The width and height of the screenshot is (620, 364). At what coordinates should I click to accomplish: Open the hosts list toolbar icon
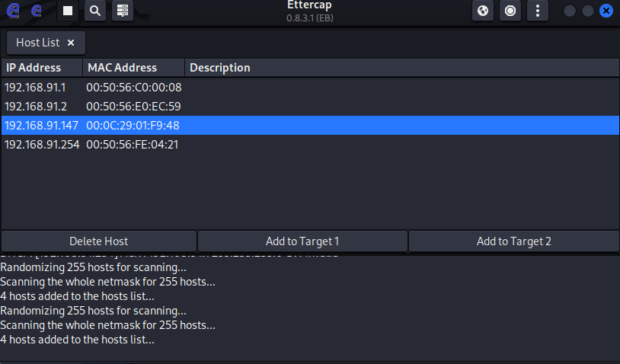coord(123,11)
